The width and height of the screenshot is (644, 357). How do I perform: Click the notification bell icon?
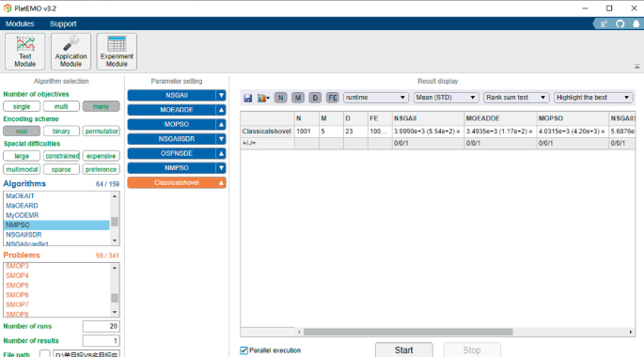tap(636, 23)
